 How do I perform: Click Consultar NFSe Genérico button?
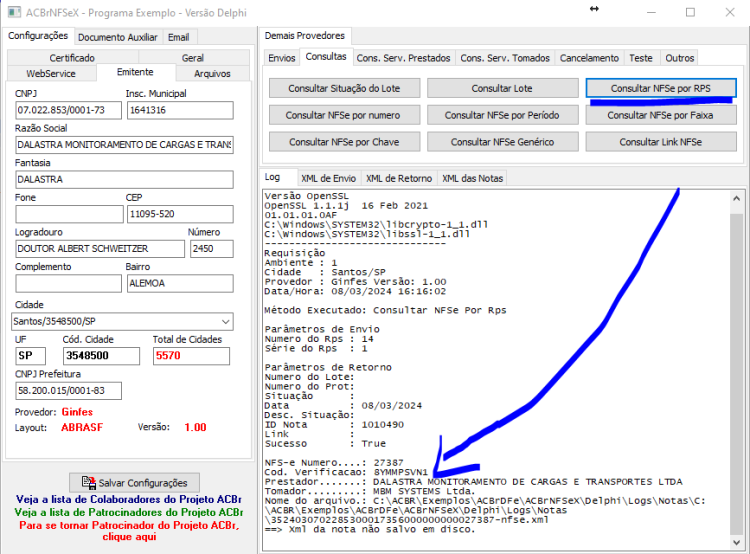click(x=502, y=142)
